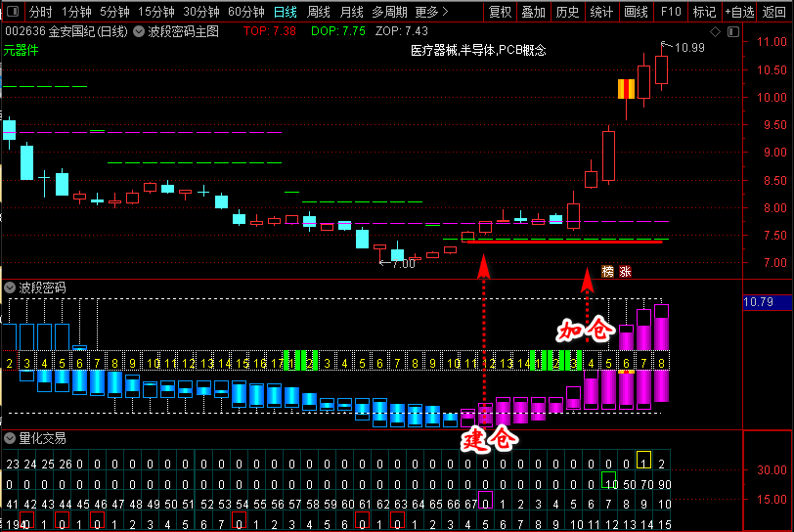Switch to 分时 intraday chart
Image resolution: width=794 pixels, height=532 pixels.
pos(40,12)
